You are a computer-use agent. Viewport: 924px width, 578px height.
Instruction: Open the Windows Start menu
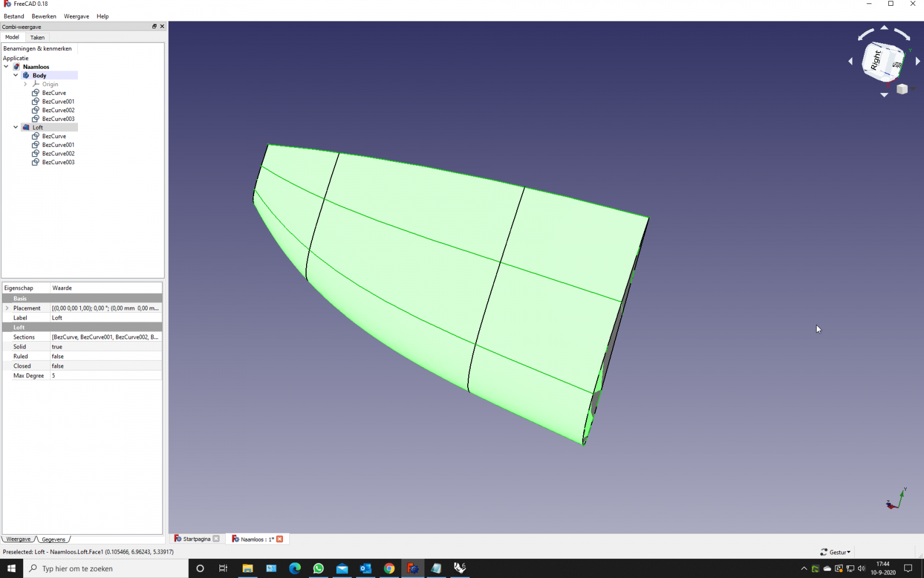pos(12,569)
